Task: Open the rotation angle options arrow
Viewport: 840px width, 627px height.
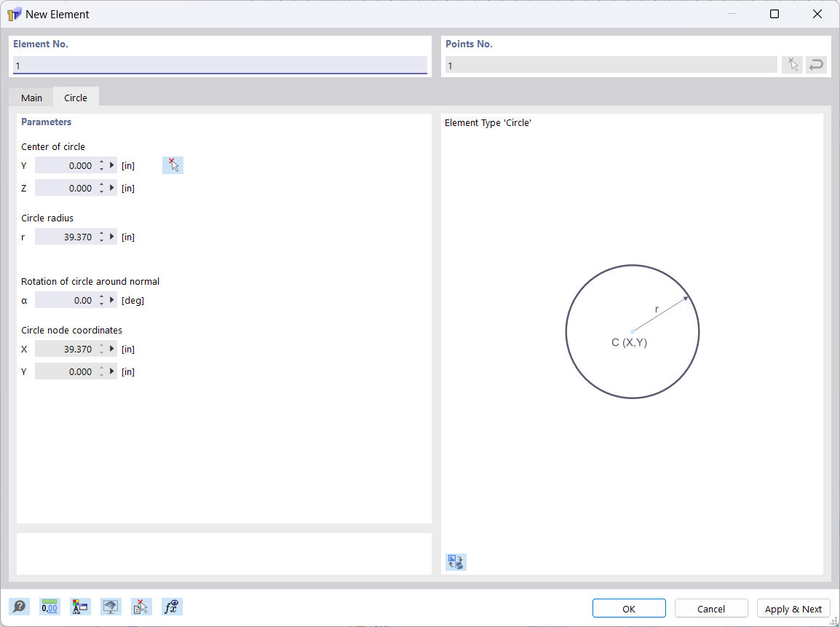Action: point(113,299)
